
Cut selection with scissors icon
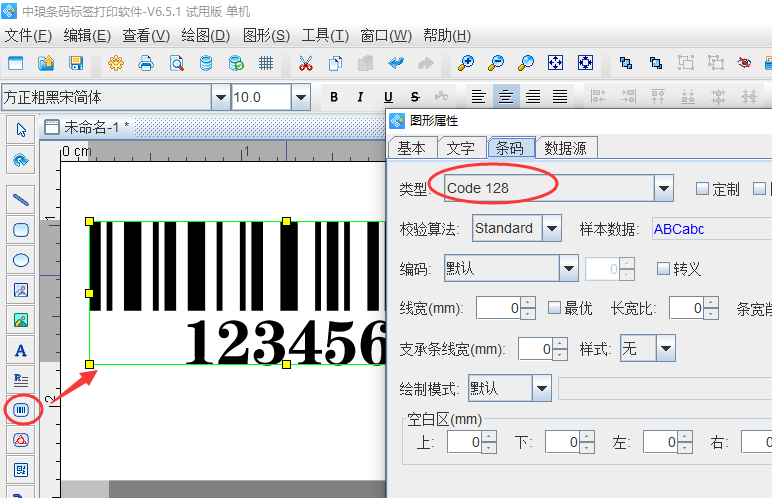[x=306, y=63]
